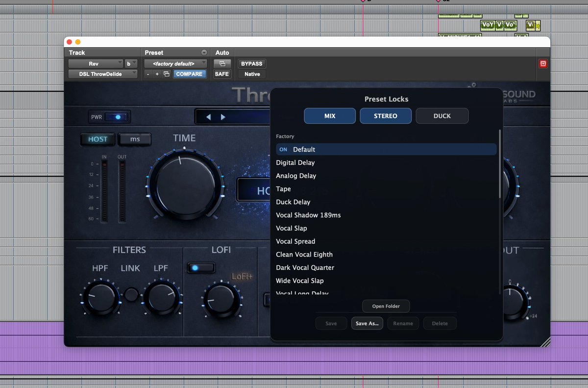Click the preset plus button
This screenshot has width=588, height=388.
(157, 74)
